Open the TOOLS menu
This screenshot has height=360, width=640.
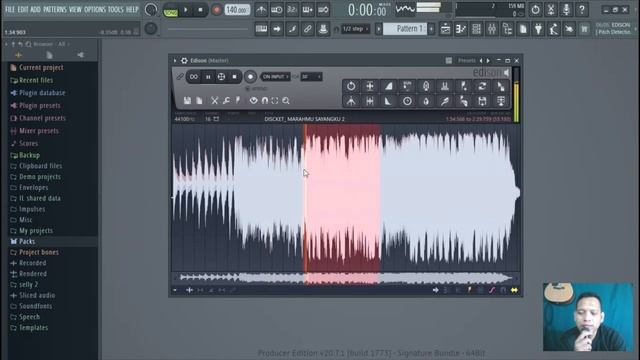click(x=116, y=9)
